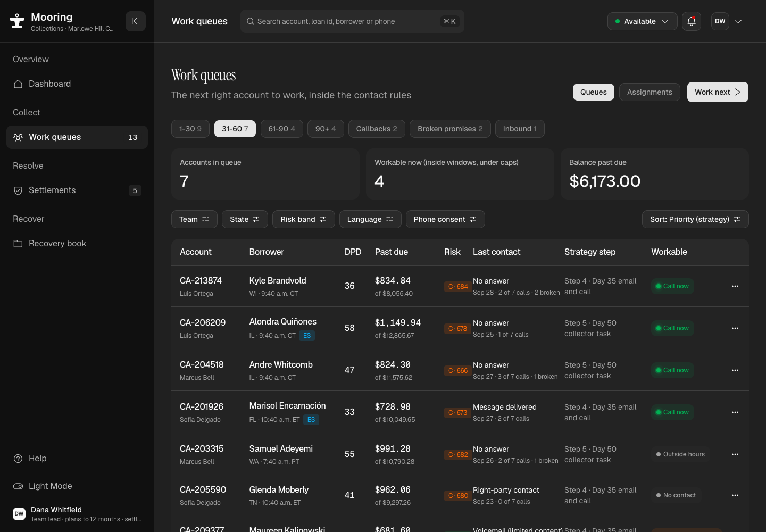The height and width of the screenshot is (532, 766).
Task: Open Dana Whitfield profile in sidebar
Action: coord(77,514)
